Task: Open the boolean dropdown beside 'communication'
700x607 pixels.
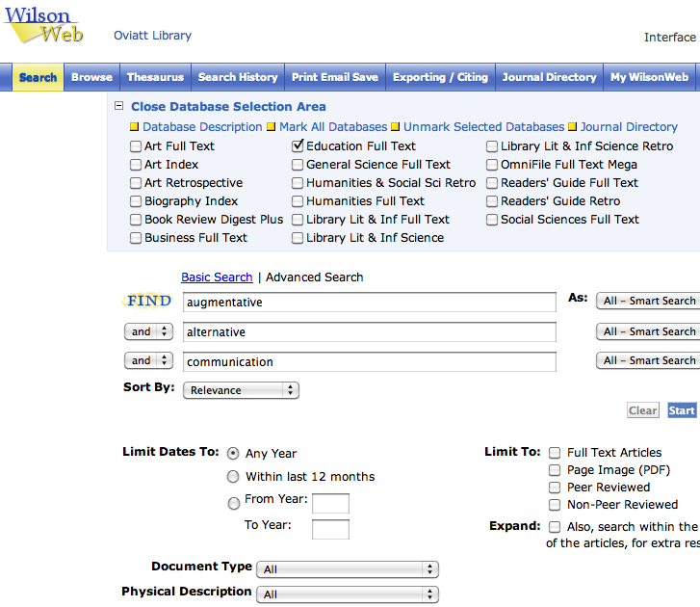Action: click(148, 360)
